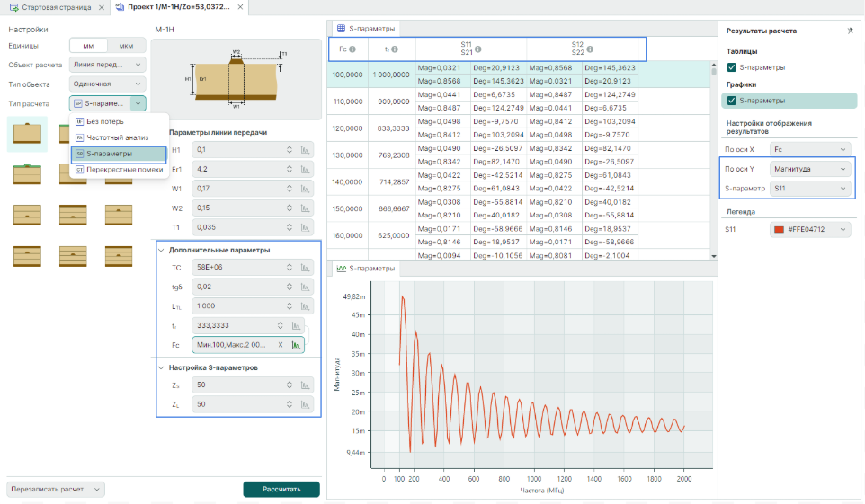Switch units to мкм
The height and width of the screenshot is (504, 865).
[x=126, y=45]
